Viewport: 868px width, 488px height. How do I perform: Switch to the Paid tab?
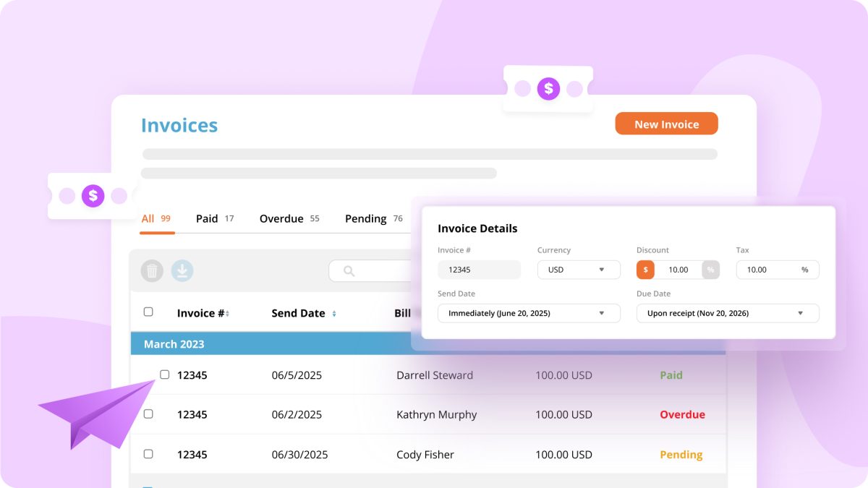click(x=215, y=218)
